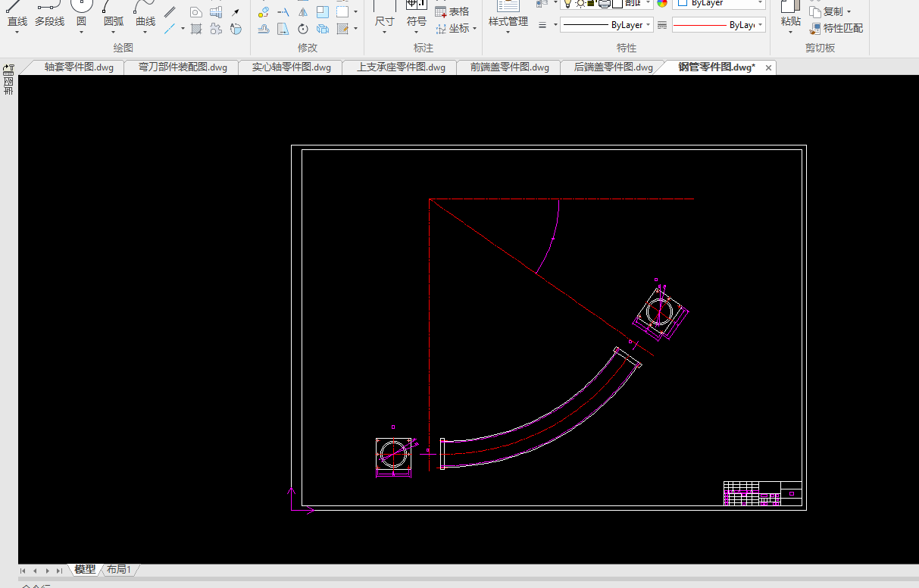Open the black-line ByLayer lineweight dropdown
This screenshot has height=588, width=919.
(x=607, y=25)
